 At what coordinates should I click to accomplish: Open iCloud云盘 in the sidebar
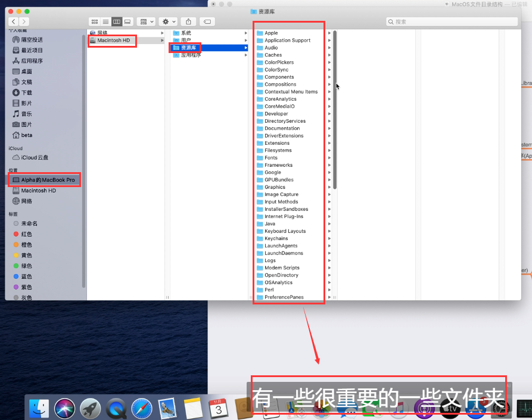[30, 157]
